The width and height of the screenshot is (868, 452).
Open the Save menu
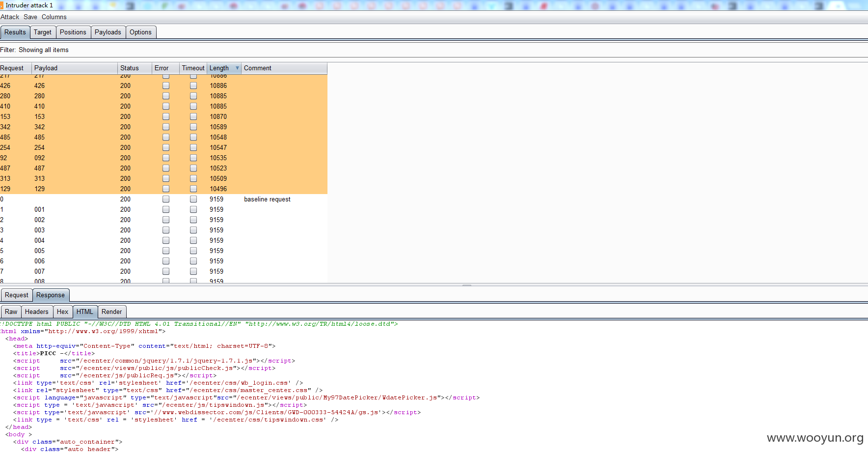[30, 17]
